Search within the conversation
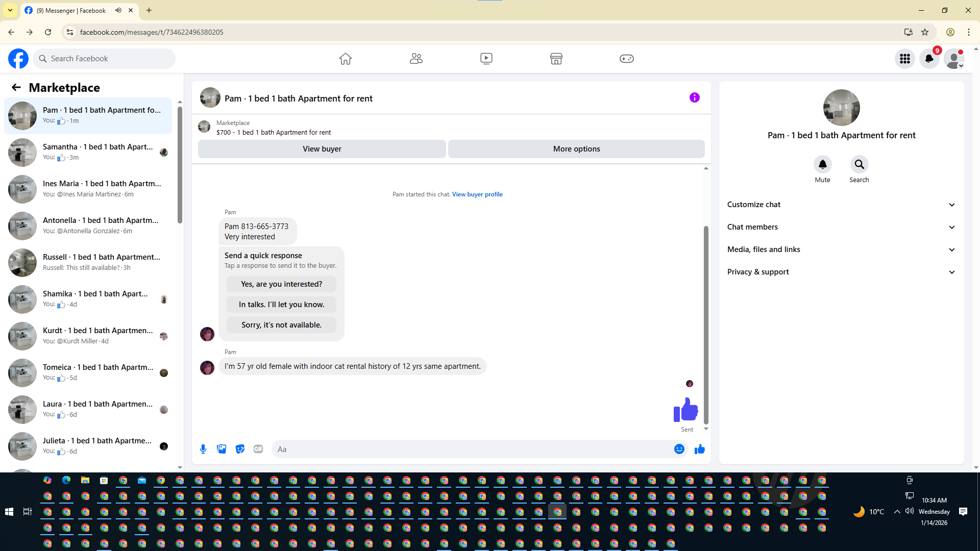Viewport: 980px width, 551px height. [x=859, y=165]
